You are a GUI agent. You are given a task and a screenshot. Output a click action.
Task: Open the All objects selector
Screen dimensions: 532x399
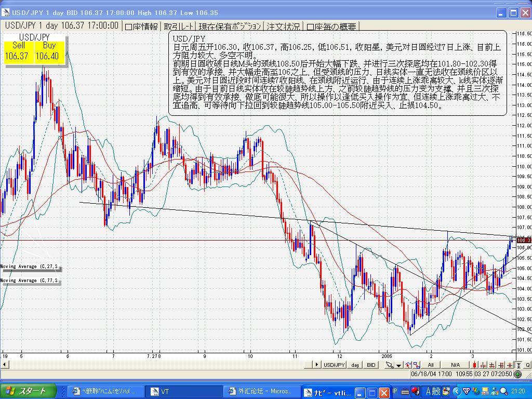pyautogui.click(x=431, y=365)
